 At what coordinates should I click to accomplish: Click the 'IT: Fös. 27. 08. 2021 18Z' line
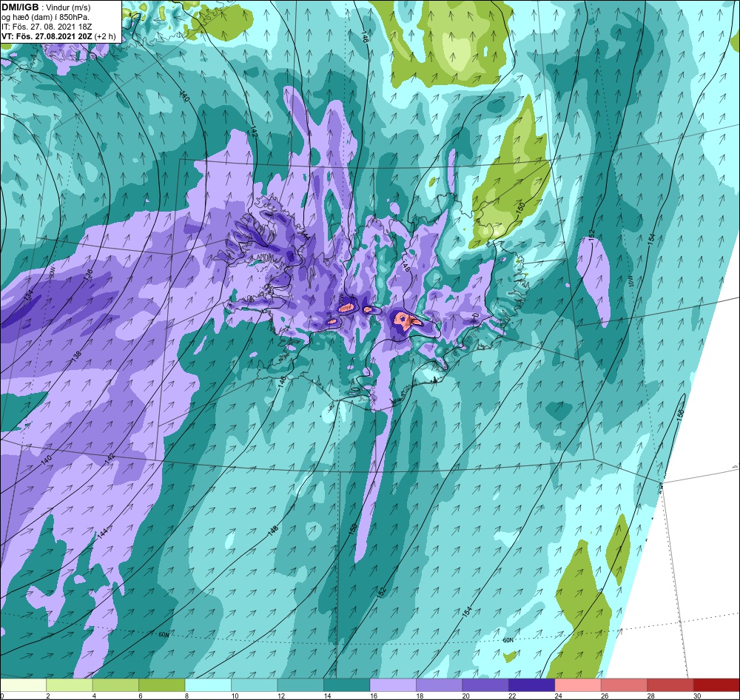click(x=47, y=27)
